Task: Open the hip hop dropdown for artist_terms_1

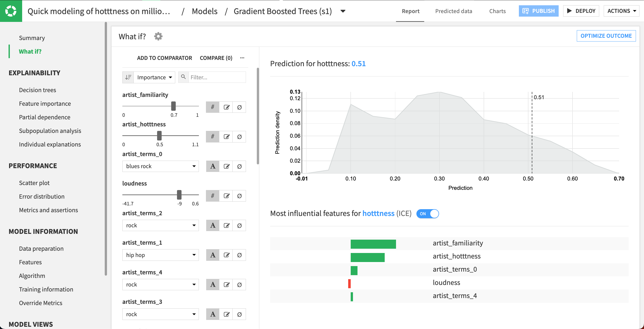Action: (x=160, y=255)
